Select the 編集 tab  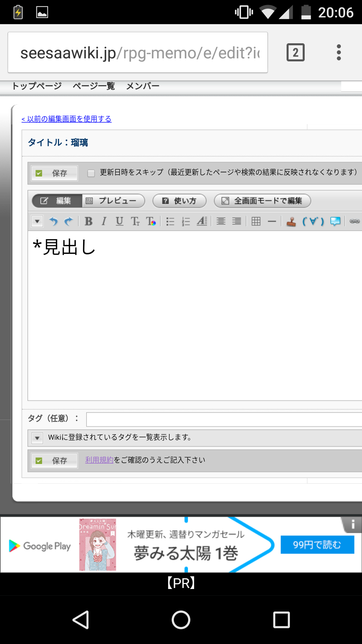click(57, 201)
